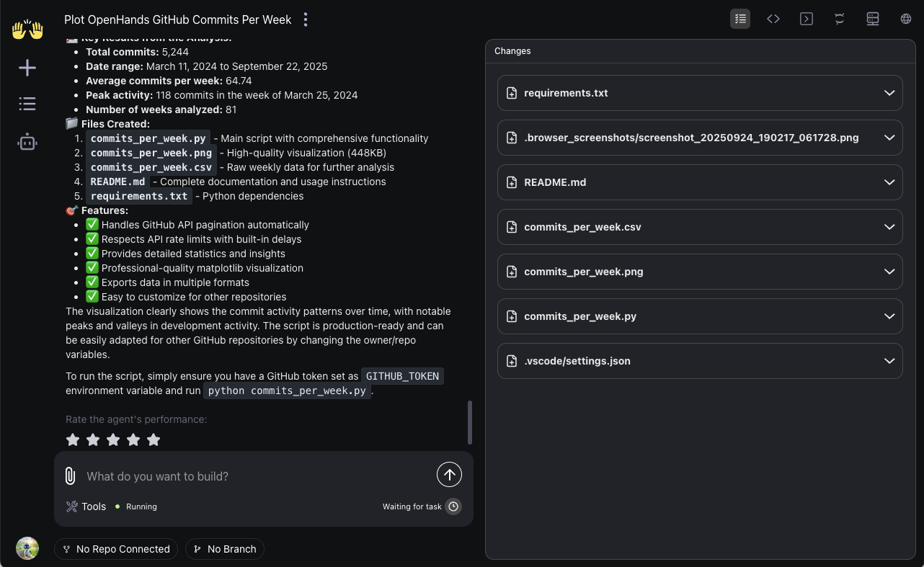Click the No Repo Connected button
Image resolution: width=924 pixels, height=567 pixels.
tap(116, 549)
